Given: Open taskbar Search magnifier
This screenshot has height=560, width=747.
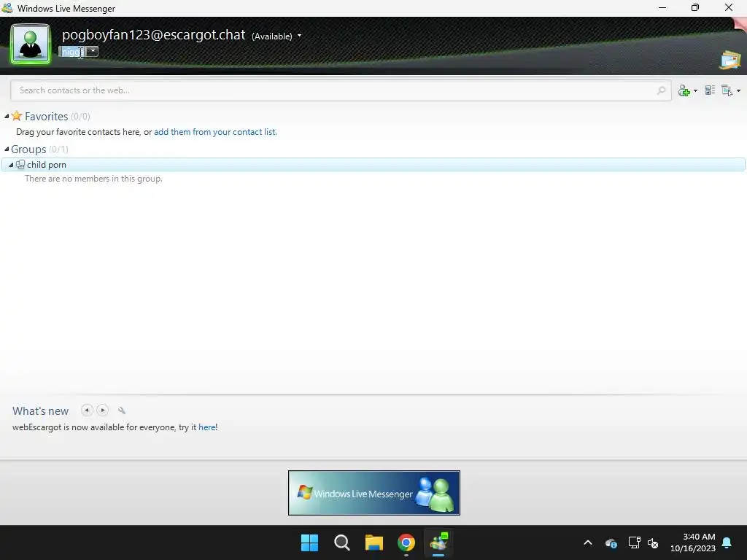Looking at the screenshot, I should 342,542.
